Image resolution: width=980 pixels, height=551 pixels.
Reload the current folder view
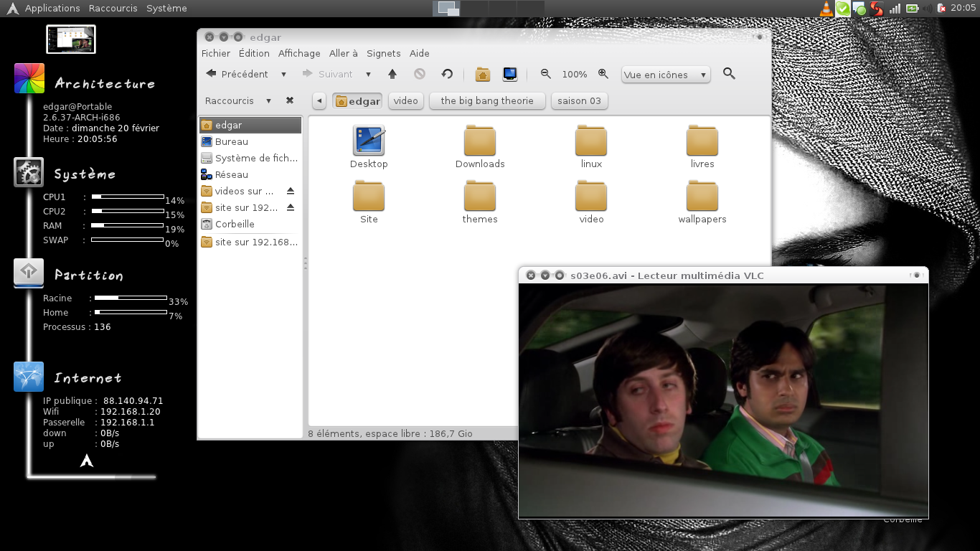point(447,74)
